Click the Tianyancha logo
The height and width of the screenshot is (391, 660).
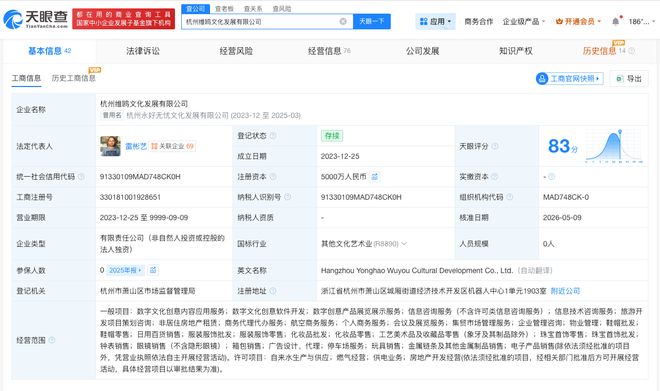coord(36,19)
